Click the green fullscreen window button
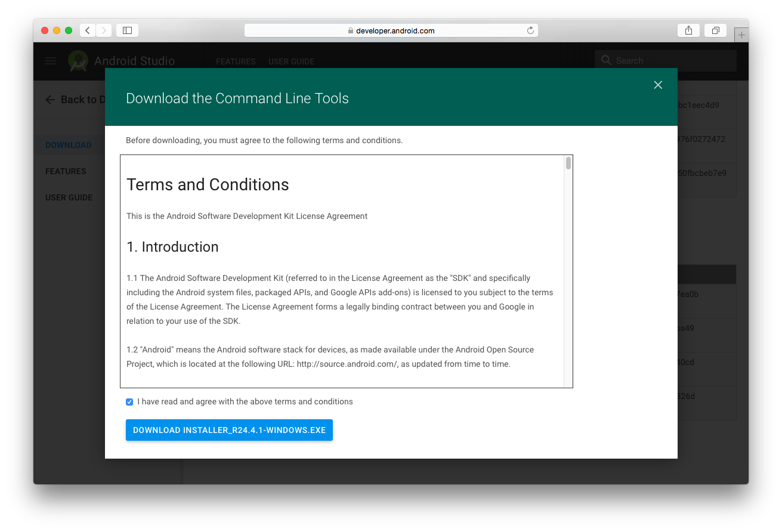The height and width of the screenshot is (532, 782). point(69,30)
